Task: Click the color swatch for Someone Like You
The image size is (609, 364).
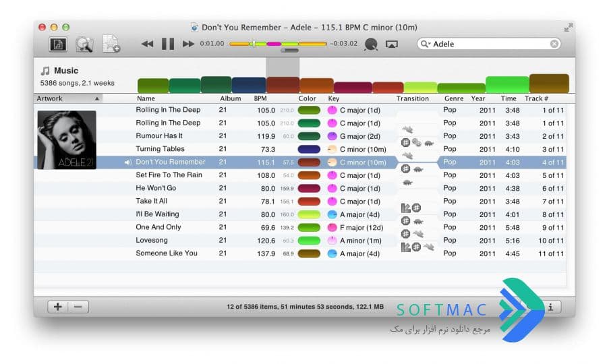Action: click(309, 254)
